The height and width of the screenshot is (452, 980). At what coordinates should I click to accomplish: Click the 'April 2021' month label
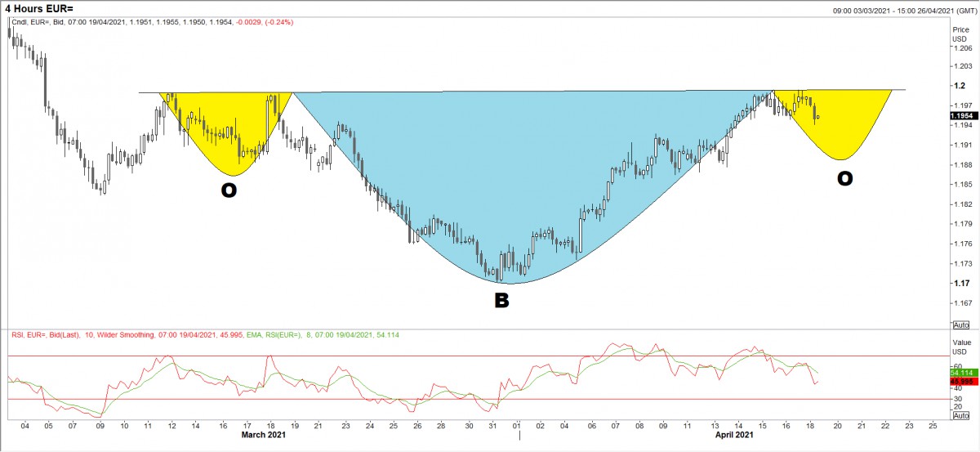pos(733,436)
